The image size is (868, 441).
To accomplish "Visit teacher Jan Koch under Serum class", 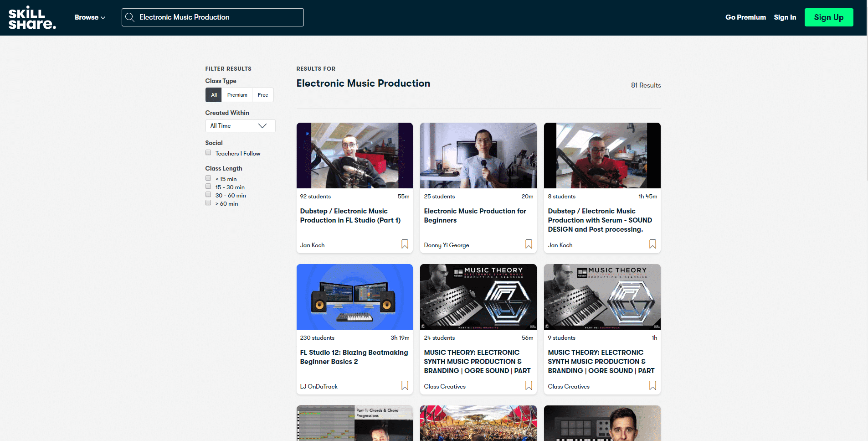I will [560, 245].
